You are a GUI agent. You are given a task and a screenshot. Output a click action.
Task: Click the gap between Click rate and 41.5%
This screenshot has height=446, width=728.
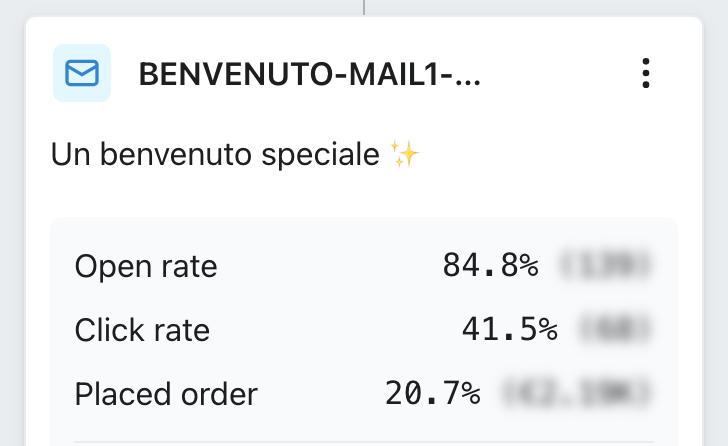click(x=330, y=330)
